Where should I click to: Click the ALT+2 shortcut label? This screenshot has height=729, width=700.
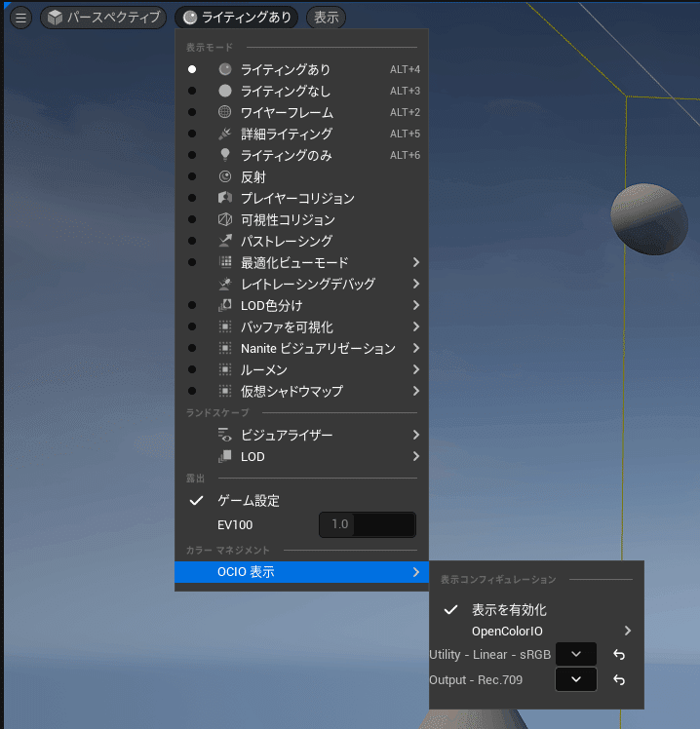[405, 112]
